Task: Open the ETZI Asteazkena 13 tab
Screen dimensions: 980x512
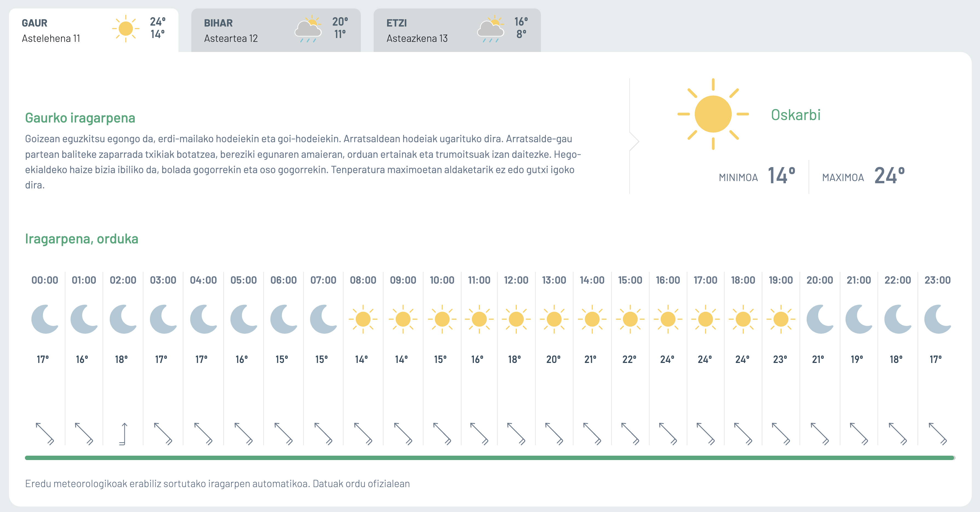Action: point(457,30)
